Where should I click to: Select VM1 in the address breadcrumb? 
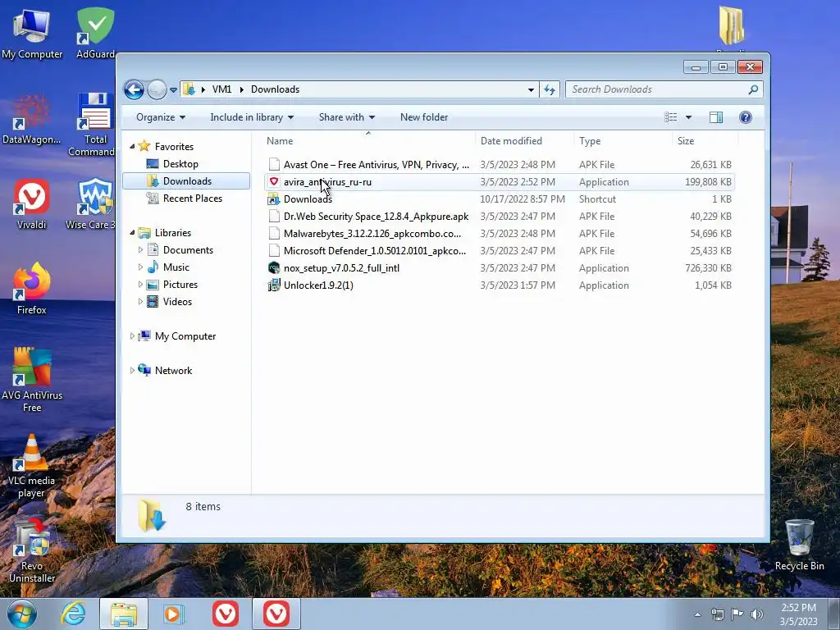coord(221,89)
